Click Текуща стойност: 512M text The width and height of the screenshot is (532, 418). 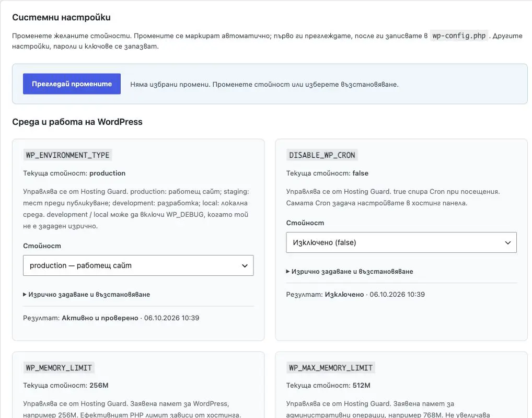point(328,386)
